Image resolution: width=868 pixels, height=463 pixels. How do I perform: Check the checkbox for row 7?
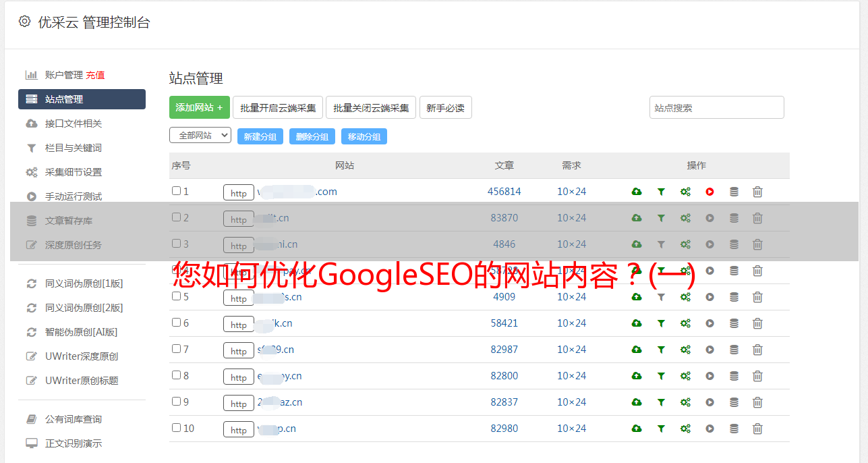click(176, 349)
